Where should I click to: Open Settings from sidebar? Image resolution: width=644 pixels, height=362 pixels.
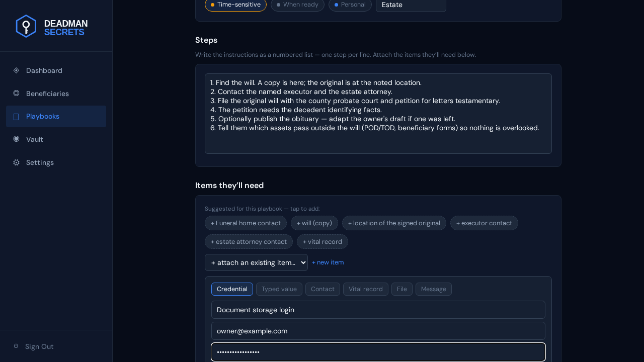point(56,162)
